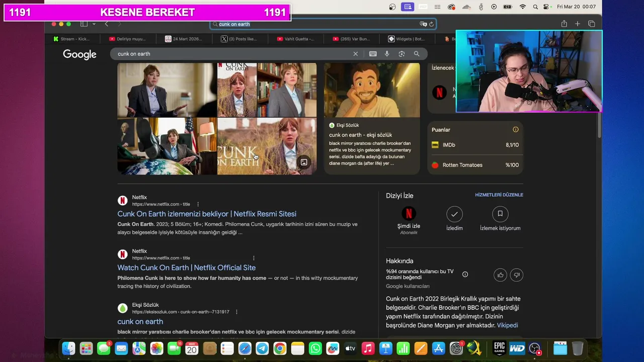Like the series with thumbs up

tap(501, 275)
